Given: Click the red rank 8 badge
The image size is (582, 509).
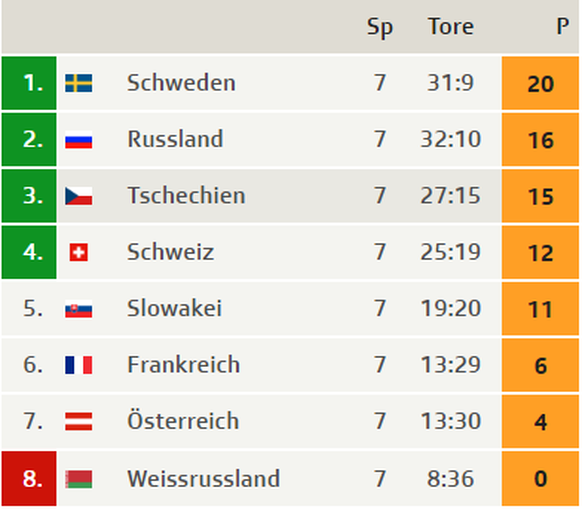Looking at the screenshot, I should click(x=29, y=479).
